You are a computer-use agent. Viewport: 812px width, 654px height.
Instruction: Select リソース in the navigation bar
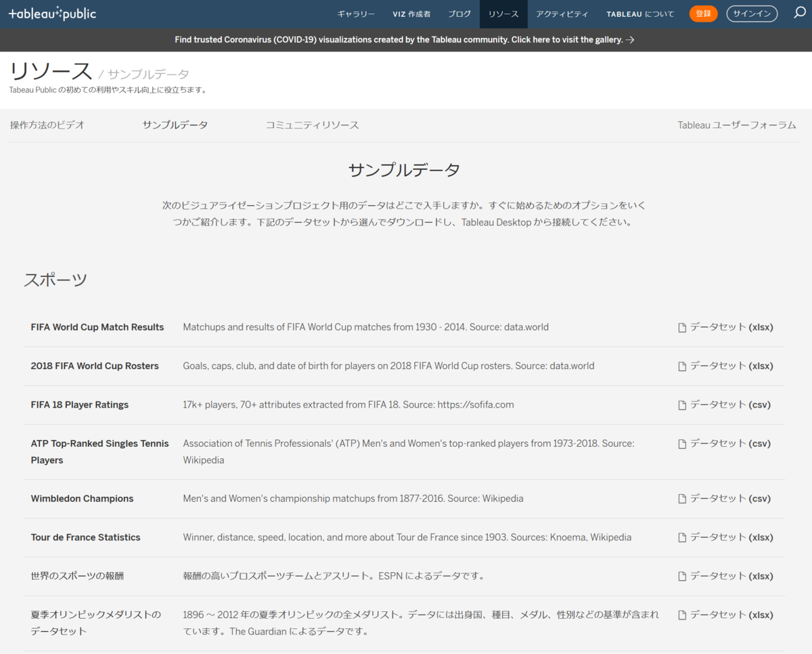(x=503, y=14)
